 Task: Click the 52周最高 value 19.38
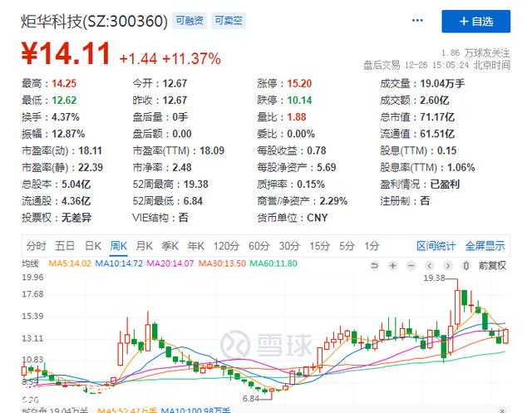[196, 184]
